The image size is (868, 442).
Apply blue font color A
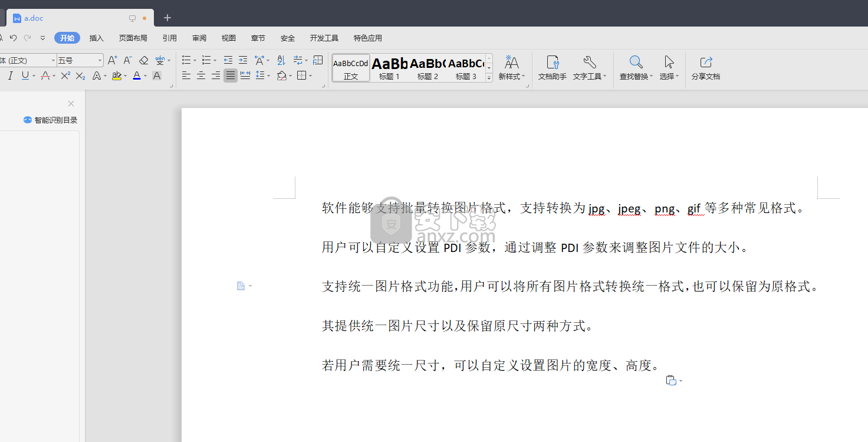pyautogui.click(x=137, y=76)
